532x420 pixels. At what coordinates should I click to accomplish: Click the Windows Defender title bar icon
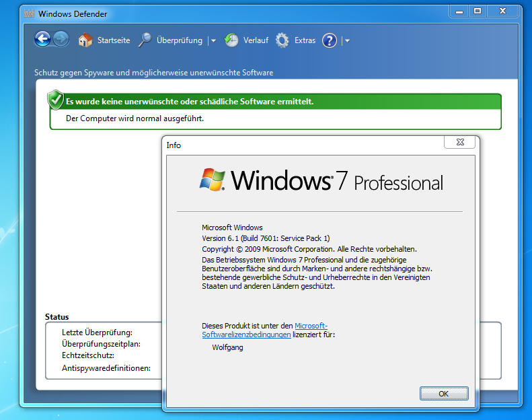click(x=29, y=13)
